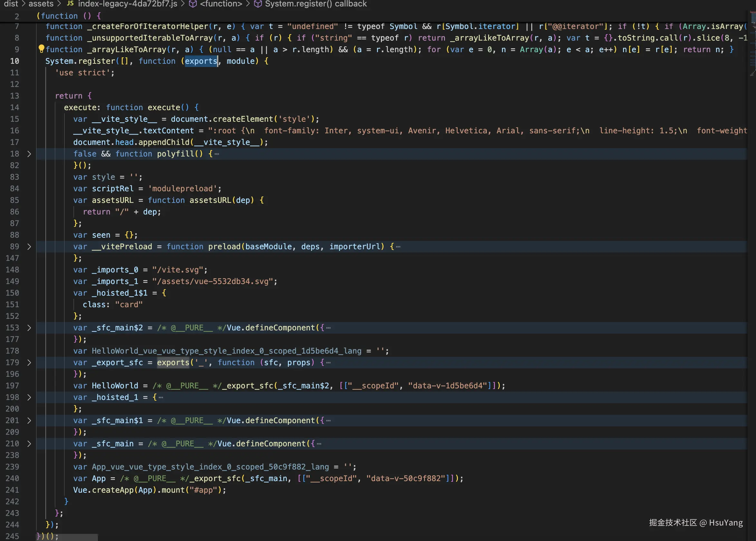Click the folded ellipsis after polyfill() {
This screenshot has height=541, width=756.
point(217,154)
